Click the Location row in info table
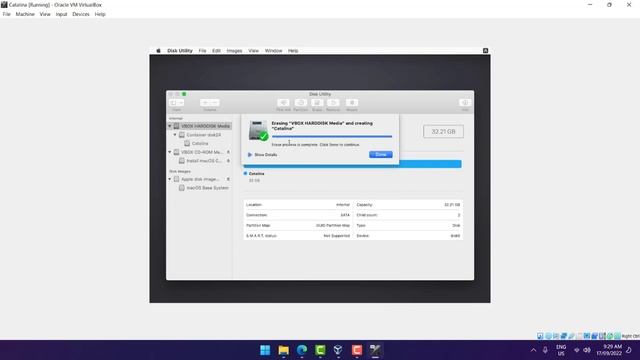The image size is (640, 360). [x=298, y=205]
